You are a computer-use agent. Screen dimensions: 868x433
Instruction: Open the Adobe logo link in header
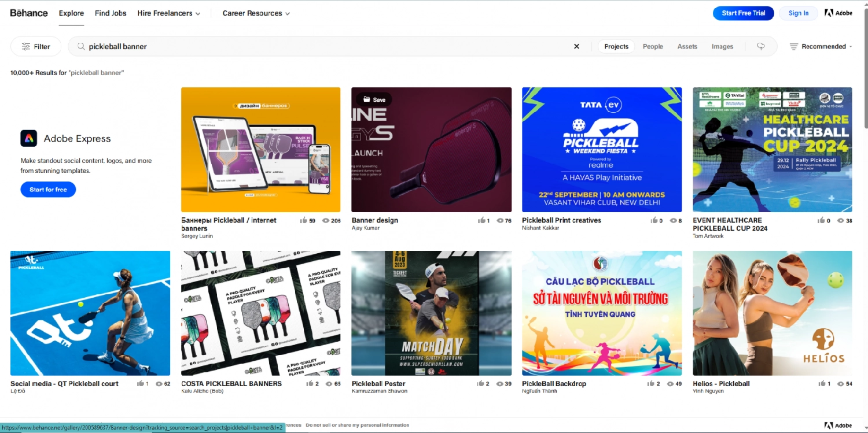(x=838, y=13)
